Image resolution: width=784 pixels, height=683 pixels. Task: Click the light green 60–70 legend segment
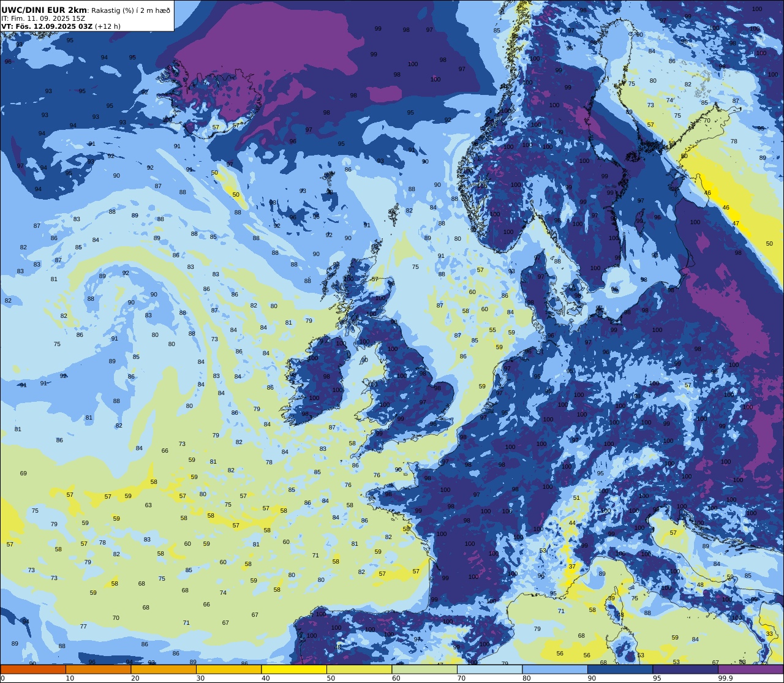coord(424,669)
